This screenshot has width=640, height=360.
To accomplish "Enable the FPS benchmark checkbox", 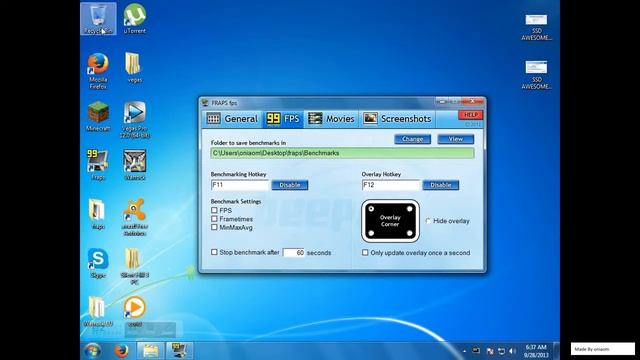I will 214,210.
